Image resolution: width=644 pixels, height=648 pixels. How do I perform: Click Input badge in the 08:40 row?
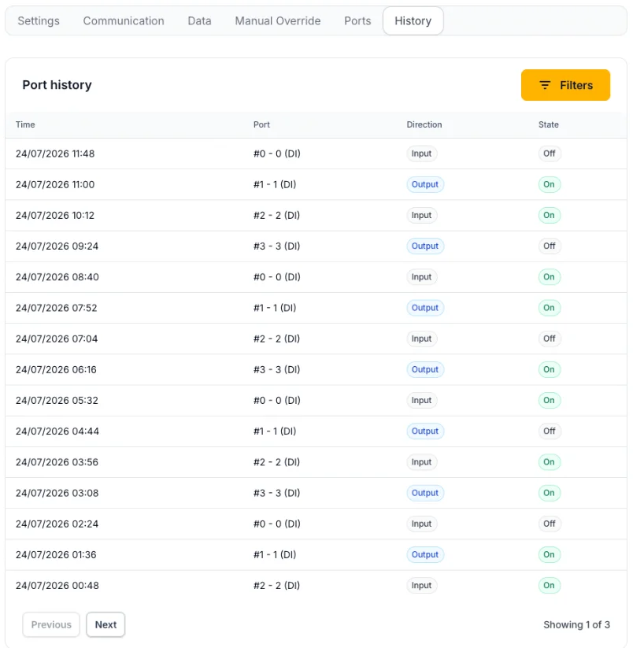422,277
